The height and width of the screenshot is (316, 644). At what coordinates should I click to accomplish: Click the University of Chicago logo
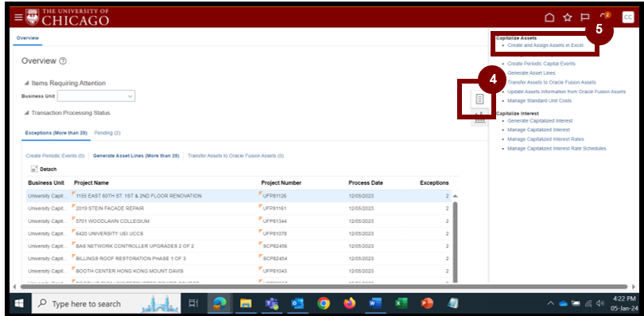[68, 18]
